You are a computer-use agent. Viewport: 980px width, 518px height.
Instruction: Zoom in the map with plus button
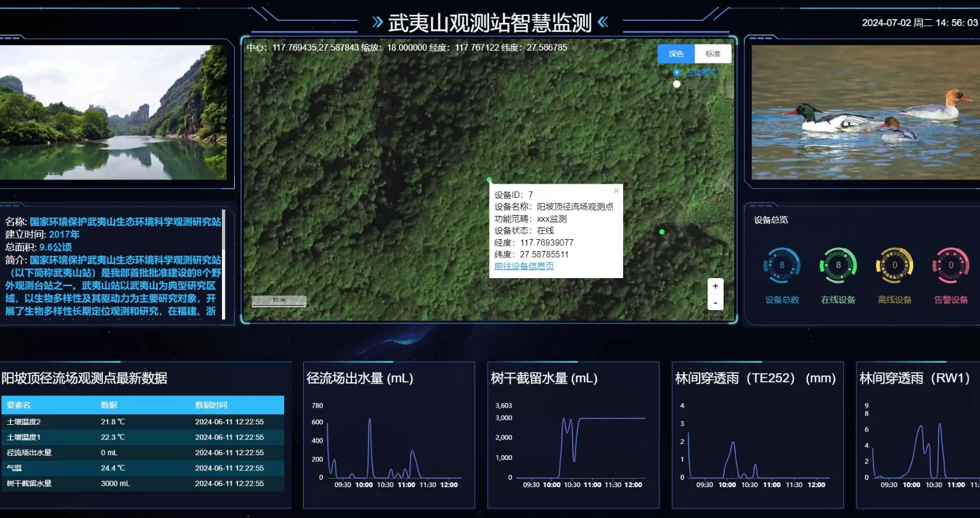pyautogui.click(x=715, y=286)
